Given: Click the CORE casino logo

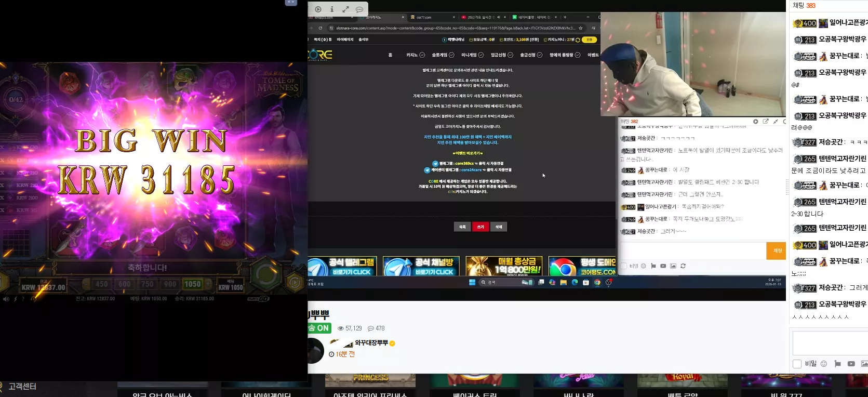Looking at the screenshot, I should (320, 55).
